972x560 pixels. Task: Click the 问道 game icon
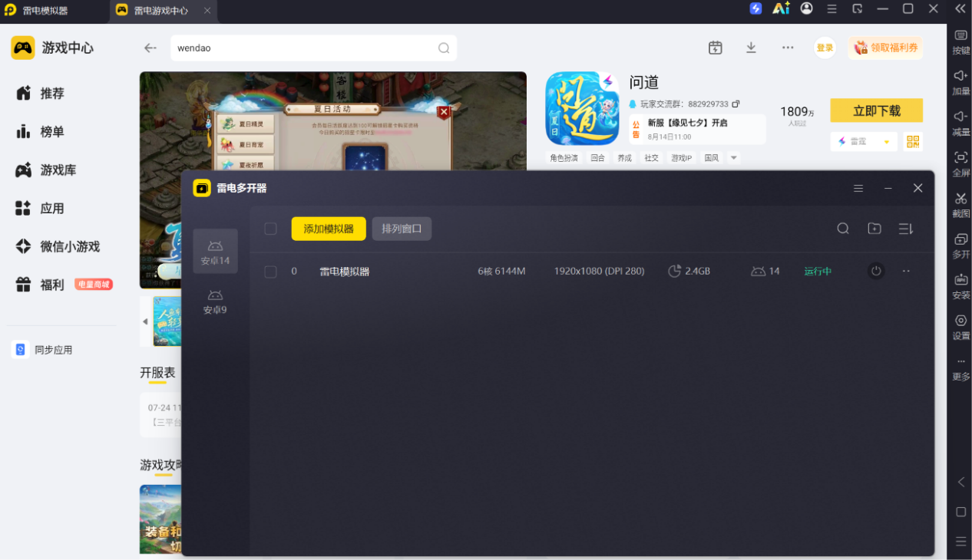click(x=582, y=108)
